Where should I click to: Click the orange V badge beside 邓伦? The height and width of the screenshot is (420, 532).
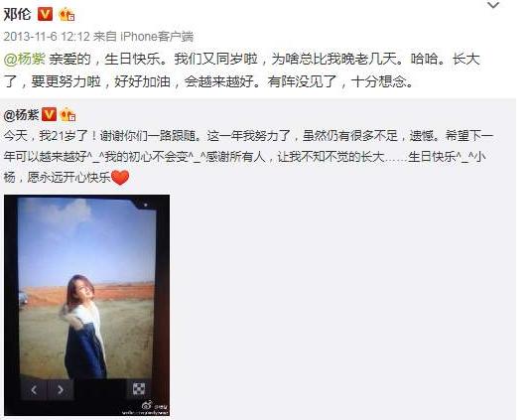pyautogui.click(x=45, y=15)
